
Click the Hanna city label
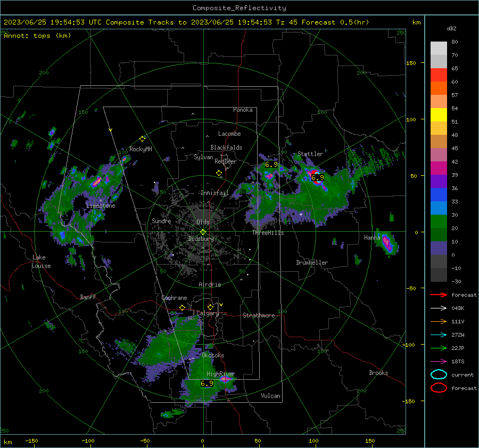tap(372, 238)
